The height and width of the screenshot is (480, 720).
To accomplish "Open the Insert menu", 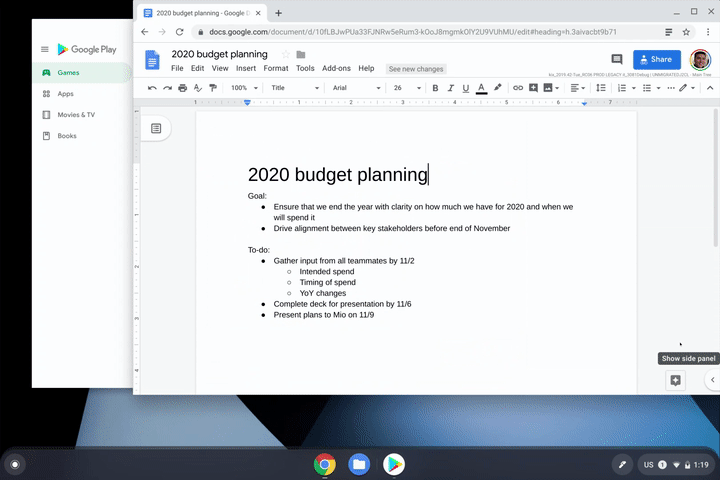I will tap(245, 69).
